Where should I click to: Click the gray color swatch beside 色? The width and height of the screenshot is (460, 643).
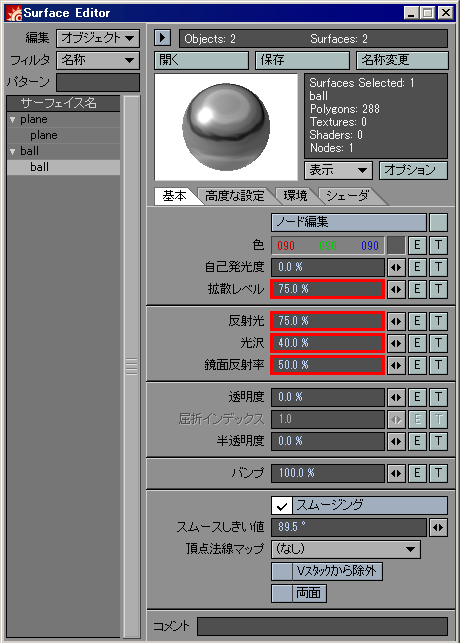(396, 245)
